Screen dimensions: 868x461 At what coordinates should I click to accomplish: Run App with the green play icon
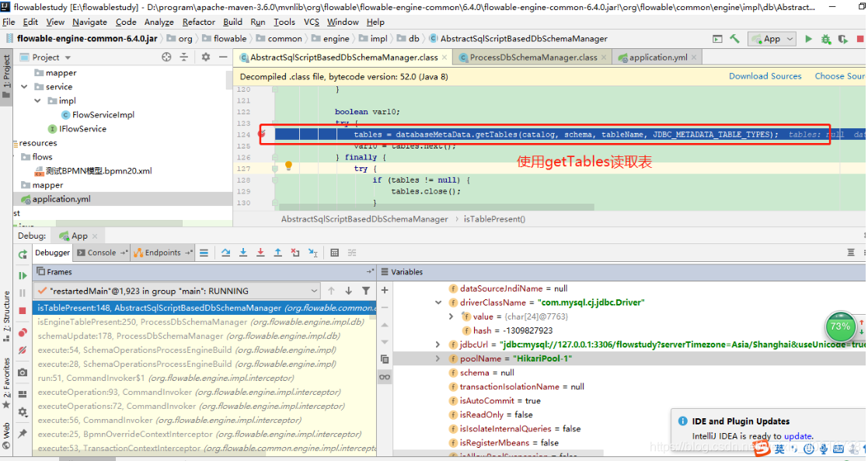pyautogui.click(x=809, y=39)
